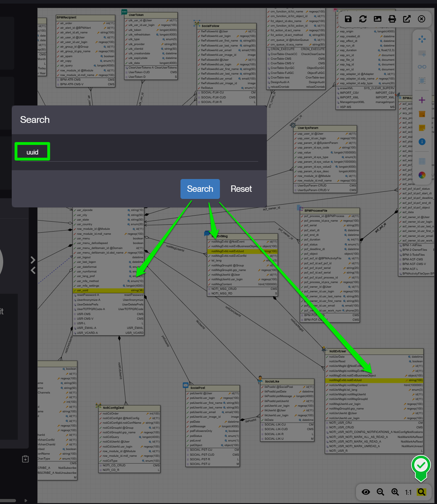Screen dimensions: 437x504
Task: Click CronTable-FullGC action row
Action: (x=296, y=73)
